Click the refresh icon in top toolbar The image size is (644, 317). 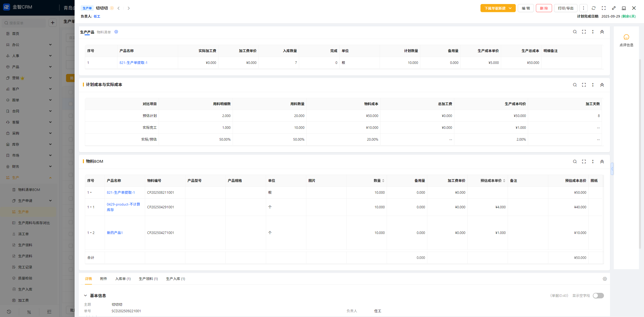pyautogui.click(x=594, y=8)
